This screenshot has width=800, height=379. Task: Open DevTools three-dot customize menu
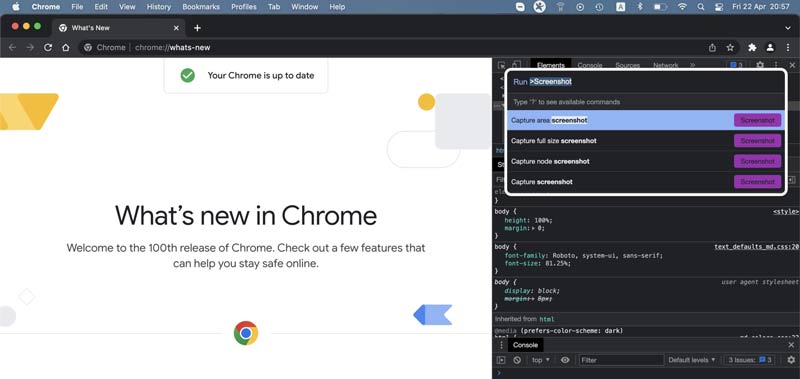tap(776, 65)
